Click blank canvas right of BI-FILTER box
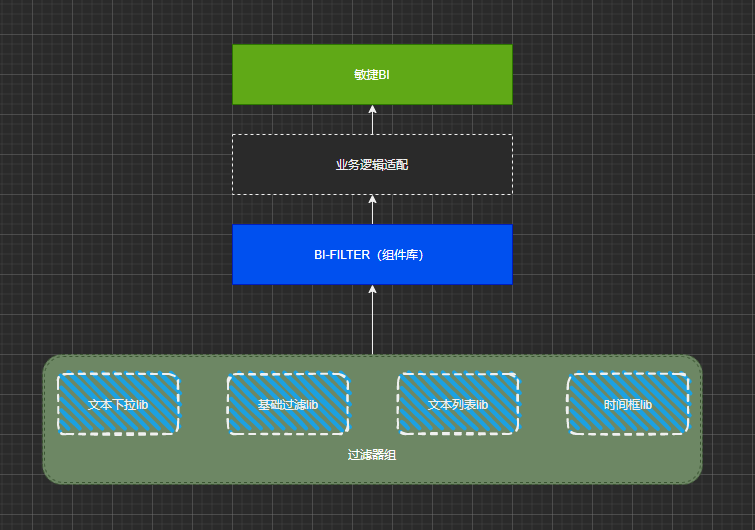Viewport: 755px width, 530px height. point(620,255)
